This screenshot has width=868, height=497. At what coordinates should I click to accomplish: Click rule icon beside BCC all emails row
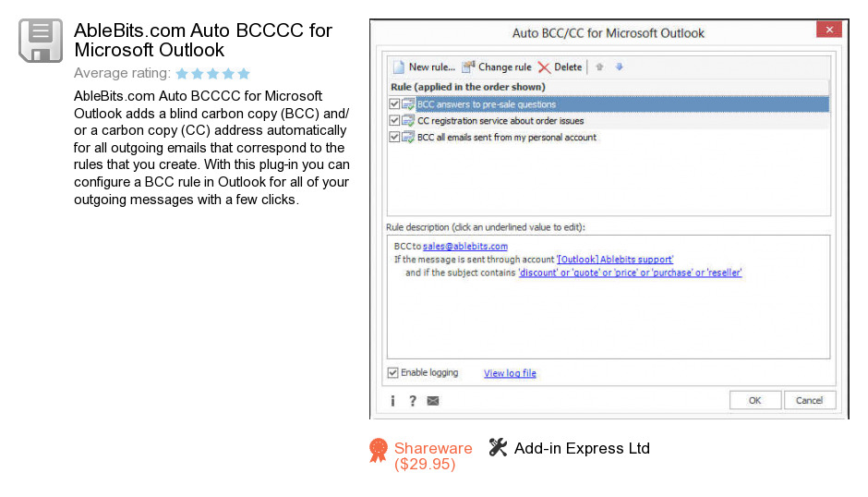click(408, 137)
